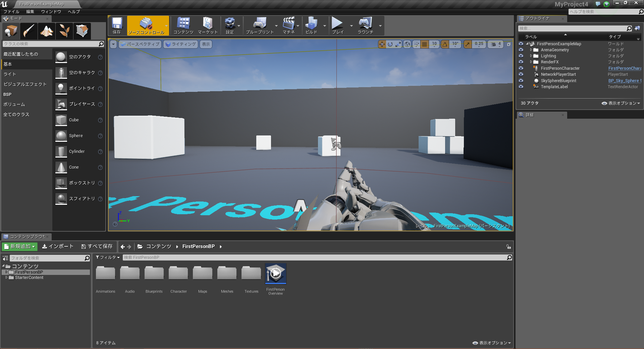The height and width of the screenshot is (349, 644).
Task: Open the フィルタ dropdown in content browser
Action: pyautogui.click(x=108, y=257)
